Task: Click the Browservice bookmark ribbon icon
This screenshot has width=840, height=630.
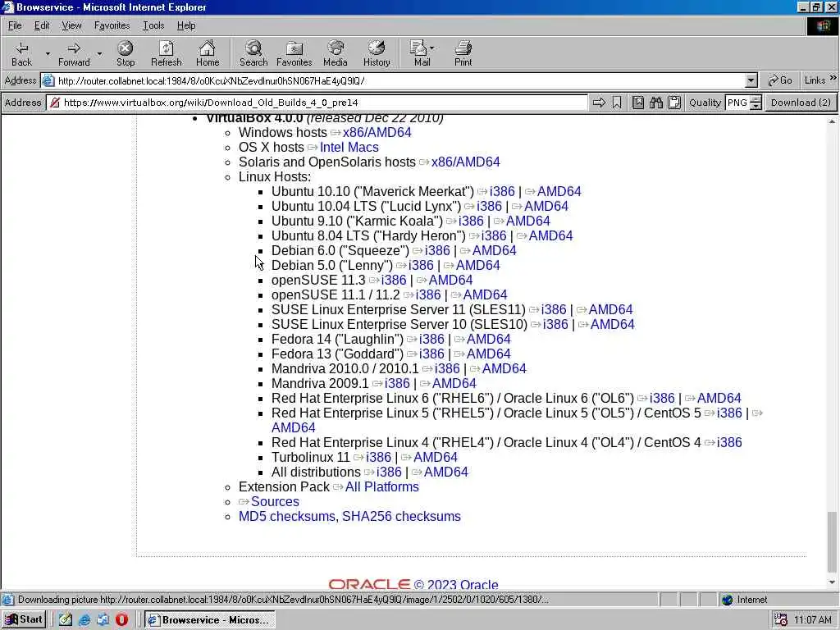Action: (x=617, y=103)
